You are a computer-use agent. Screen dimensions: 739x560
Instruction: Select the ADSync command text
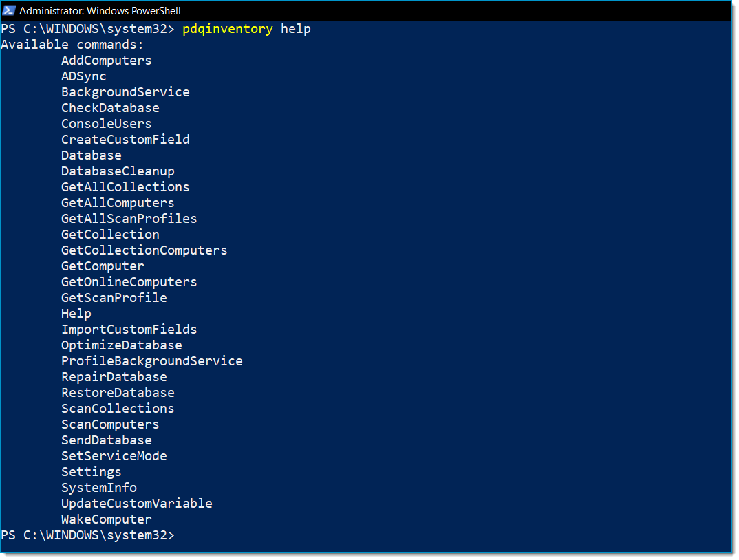click(83, 76)
